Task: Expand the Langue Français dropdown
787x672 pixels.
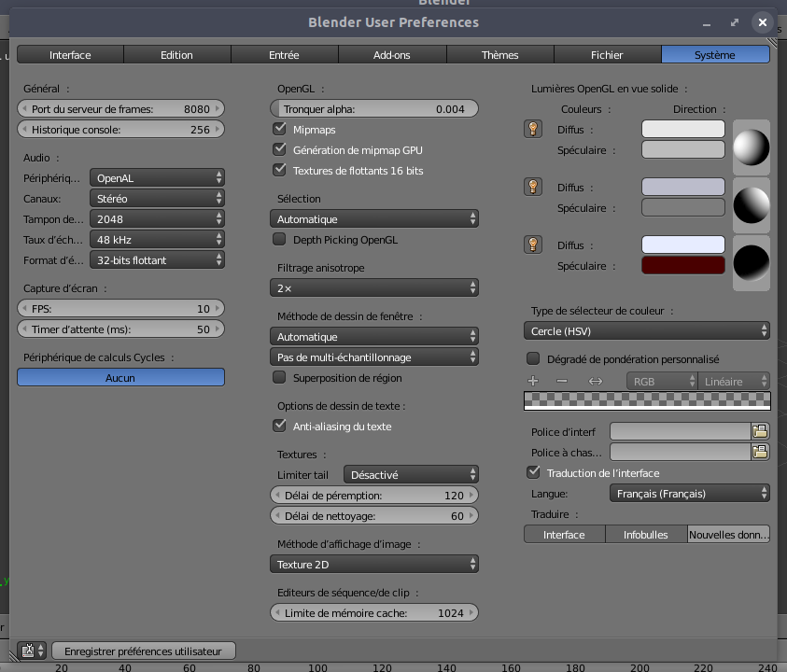Action: point(690,494)
